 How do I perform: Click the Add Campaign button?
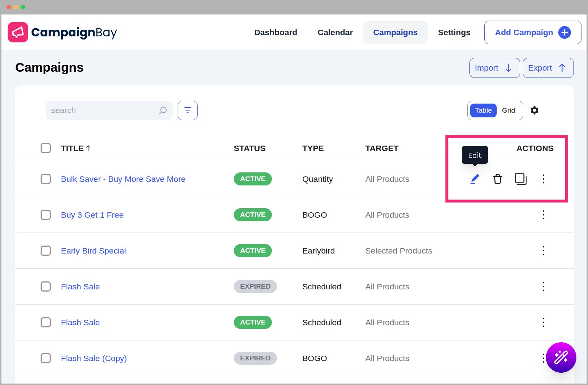(x=533, y=33)
